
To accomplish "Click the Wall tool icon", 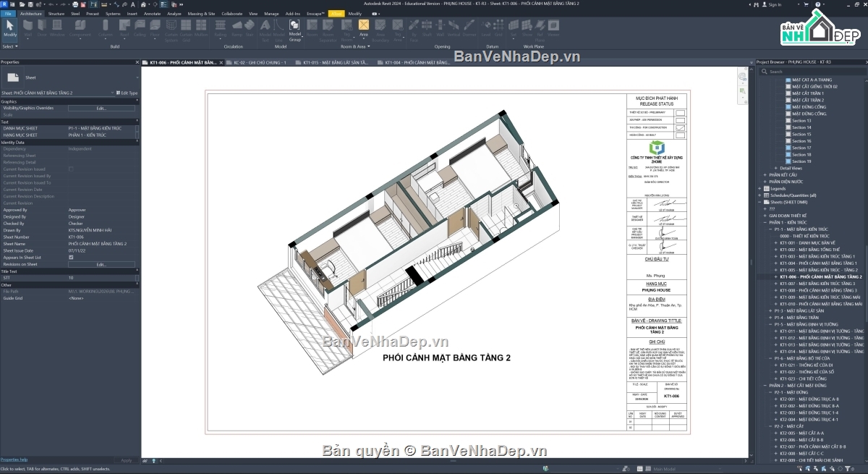I will [28, 25].
